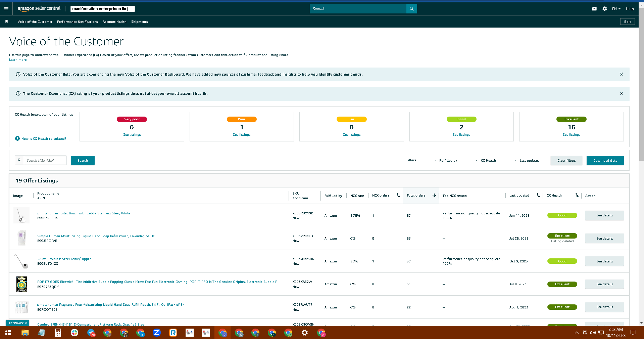Click the POP IT! product thumbnail

21,284
